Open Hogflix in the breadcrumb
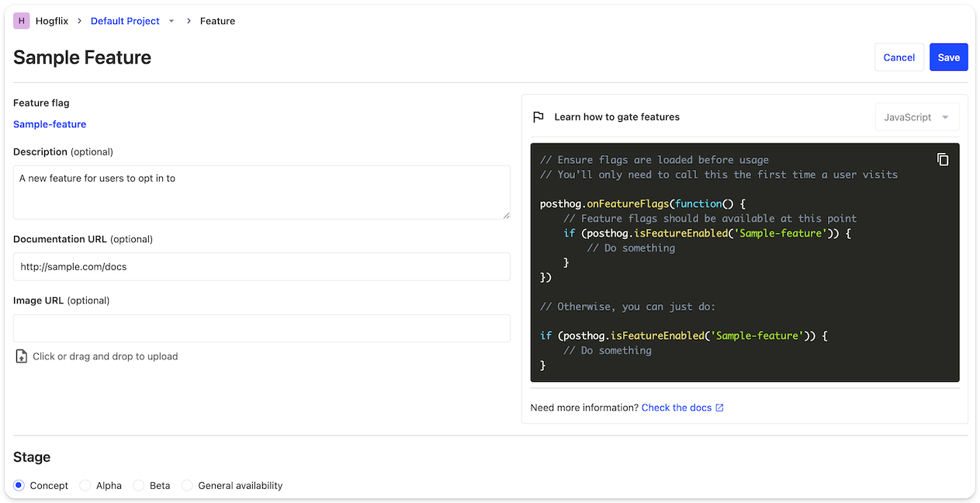 [x=52, y=21]
